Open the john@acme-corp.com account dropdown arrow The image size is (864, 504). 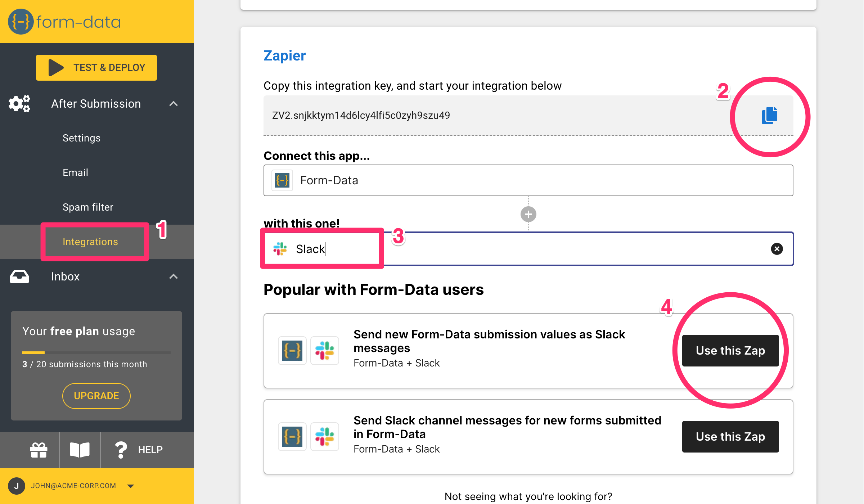pyautogui.click(x=131, y=486)
